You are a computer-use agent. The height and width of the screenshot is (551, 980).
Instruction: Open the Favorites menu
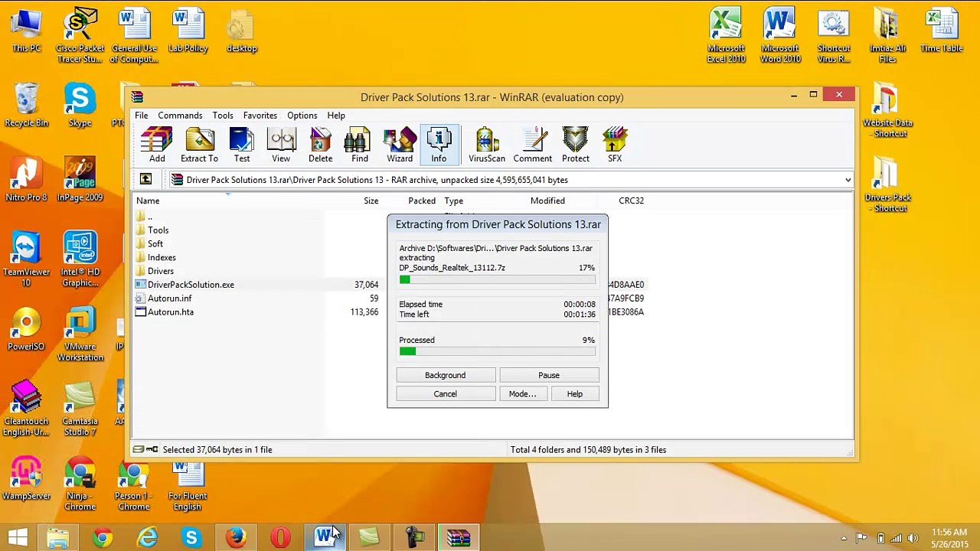(260, 116)
